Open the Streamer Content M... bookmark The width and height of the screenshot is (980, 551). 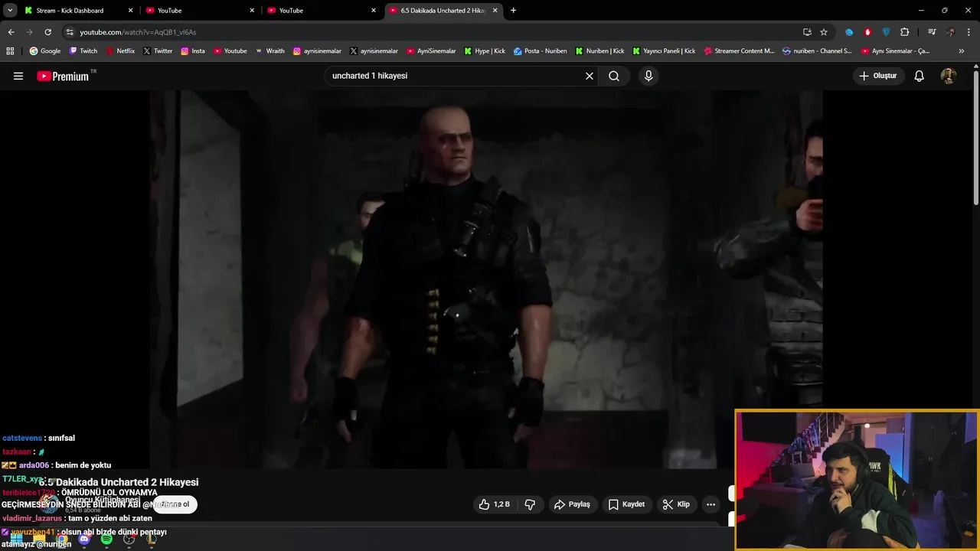coord(739,51)
